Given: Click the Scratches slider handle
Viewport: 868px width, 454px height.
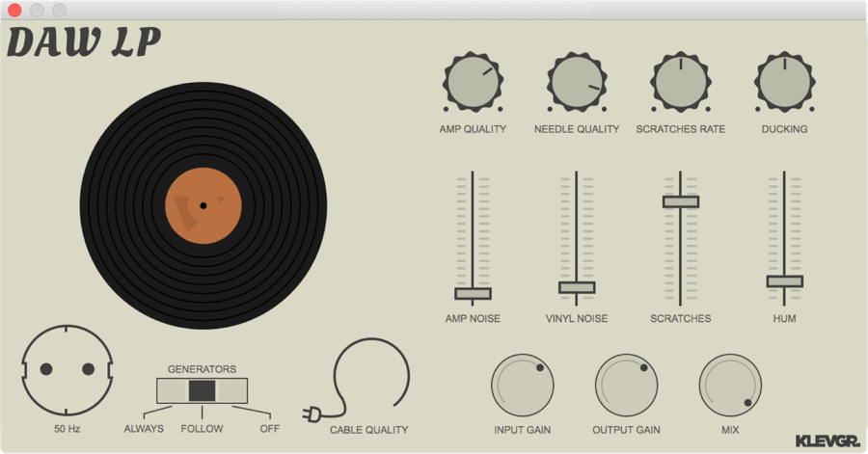Looking at the screenshot, I should point(681,201).
